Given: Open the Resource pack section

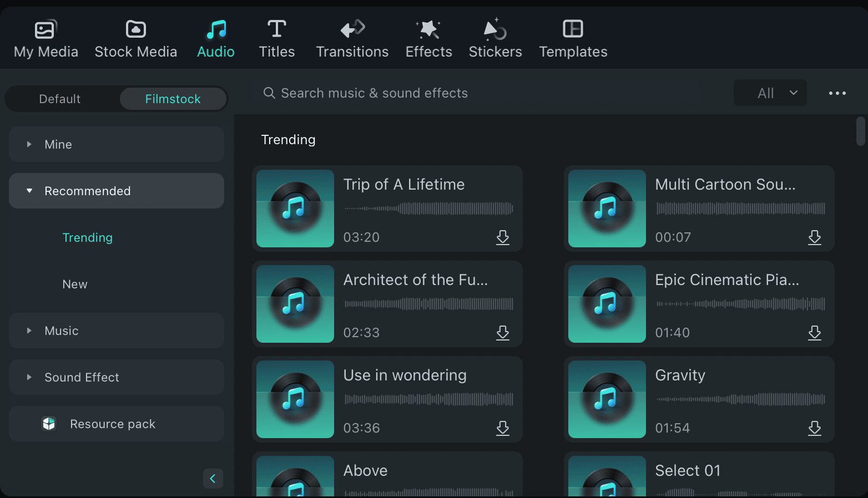Looking at the screenshot, I should [117, 424].
